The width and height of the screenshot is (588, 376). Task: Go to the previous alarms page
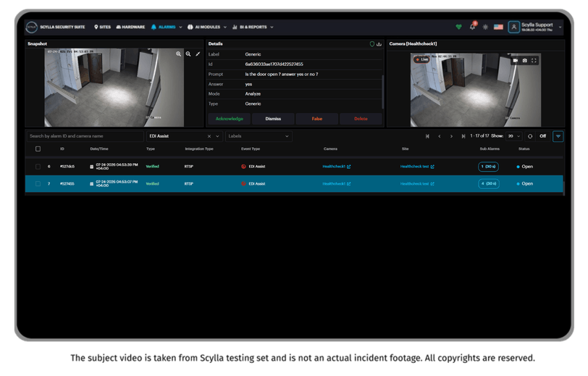click(439, 136)
